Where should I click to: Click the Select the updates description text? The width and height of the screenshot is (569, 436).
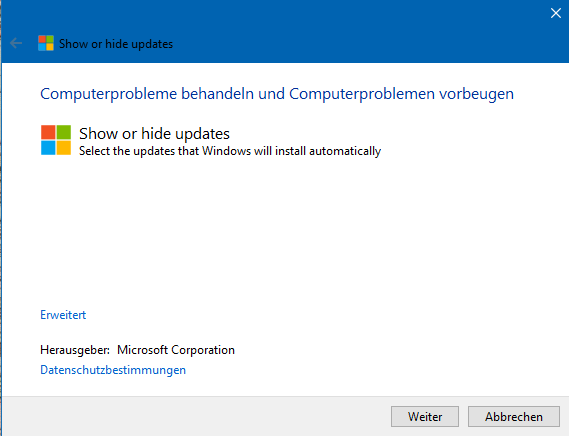click(230, 151)
